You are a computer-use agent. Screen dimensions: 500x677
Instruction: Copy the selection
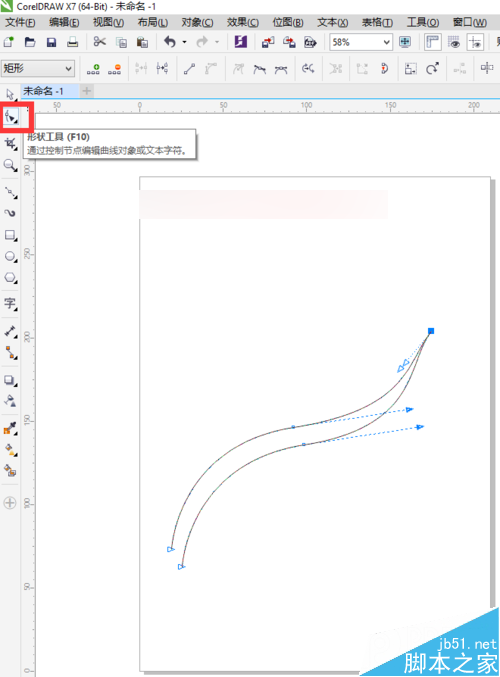point(121,42)
